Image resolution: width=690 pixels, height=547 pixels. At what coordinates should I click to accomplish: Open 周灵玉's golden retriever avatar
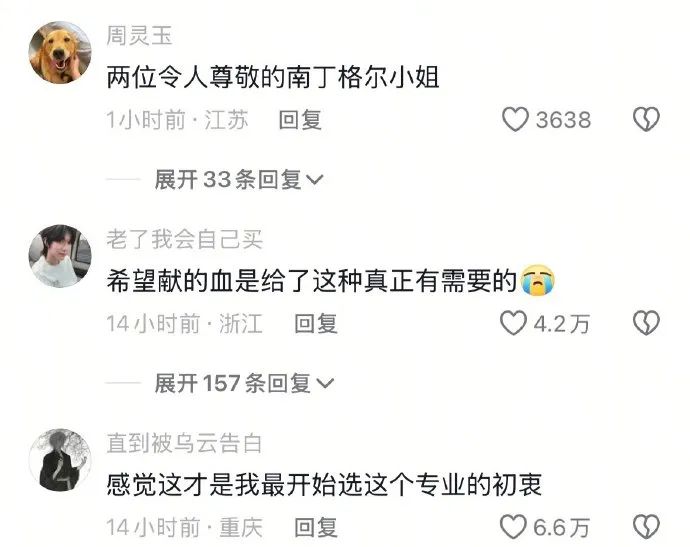[60, 52]
